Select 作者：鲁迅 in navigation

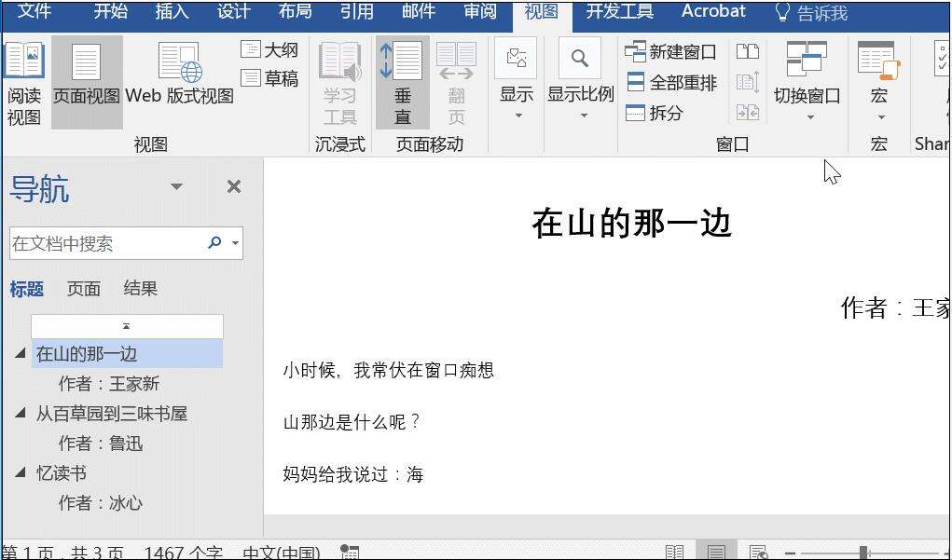[101, 444]
